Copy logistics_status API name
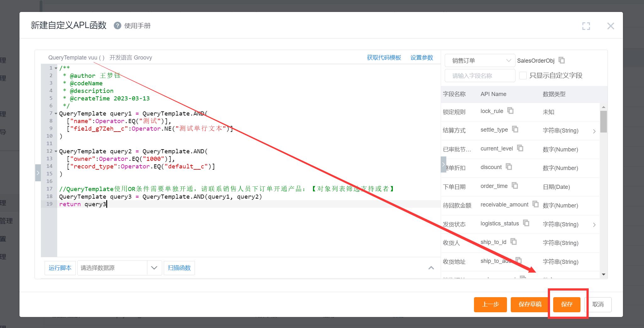The image size is (644, 328). coord(526,223)
